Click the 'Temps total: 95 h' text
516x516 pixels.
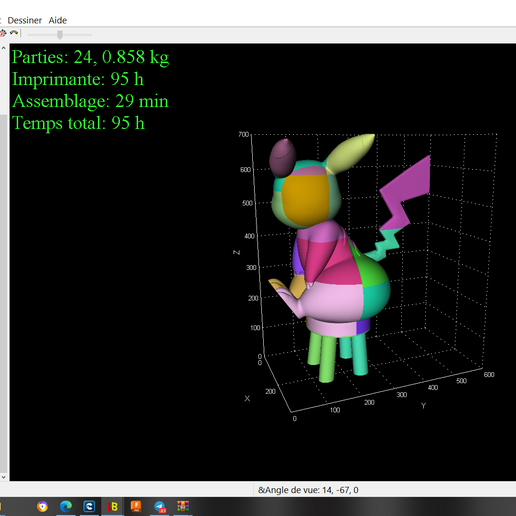coord(78,123)
